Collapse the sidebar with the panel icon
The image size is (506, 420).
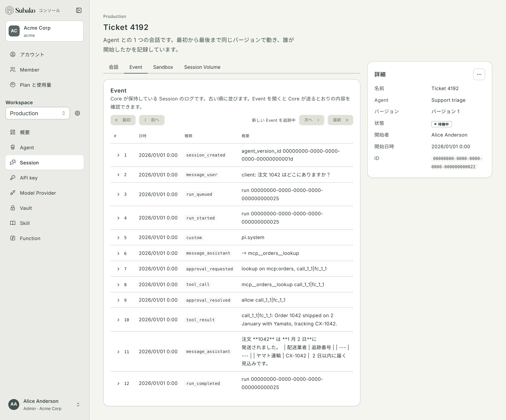[79, 10]
